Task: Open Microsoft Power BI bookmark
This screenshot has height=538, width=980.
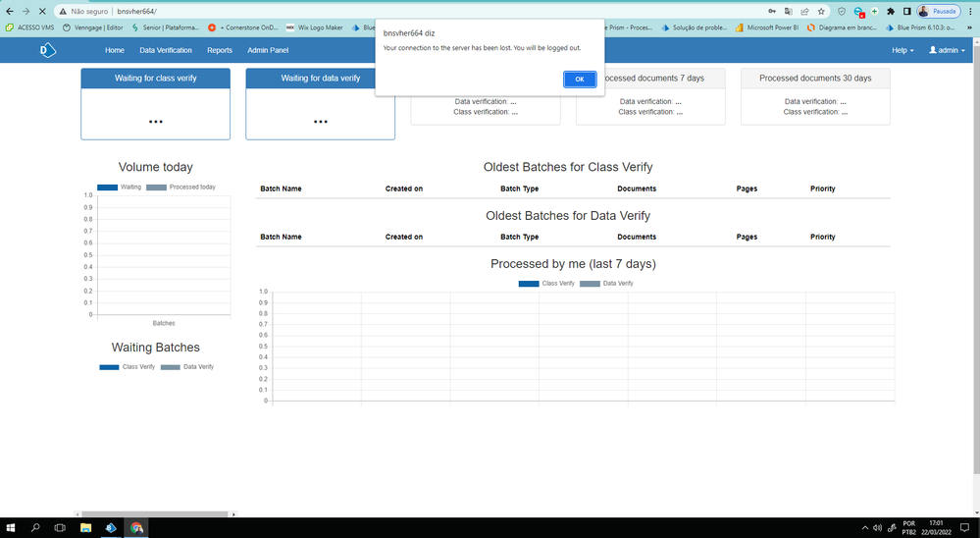Action: click(767, 27)
